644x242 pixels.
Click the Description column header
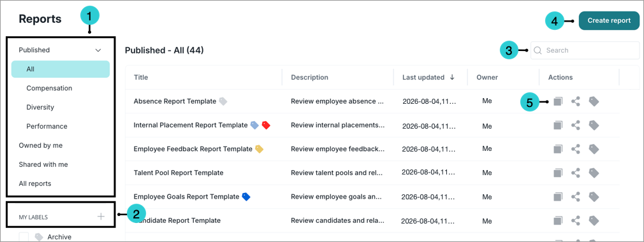tap(310, 77)
